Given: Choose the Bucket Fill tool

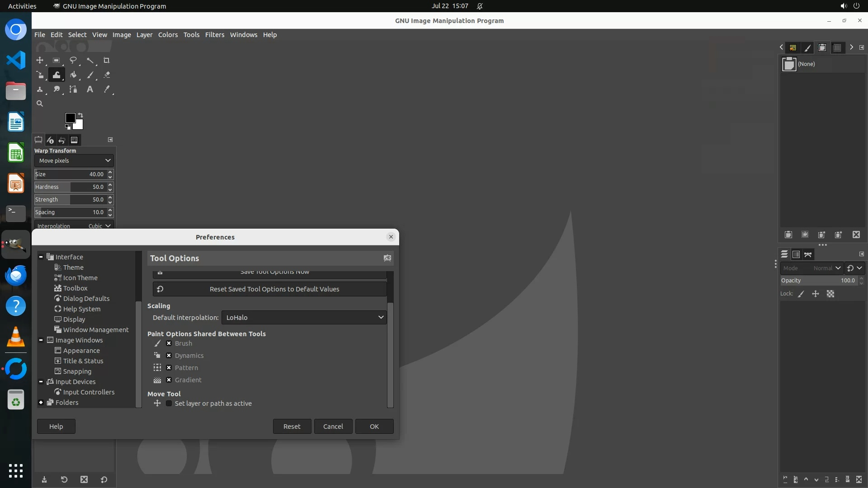Looking at the screenshot, I should click(73, 75).
